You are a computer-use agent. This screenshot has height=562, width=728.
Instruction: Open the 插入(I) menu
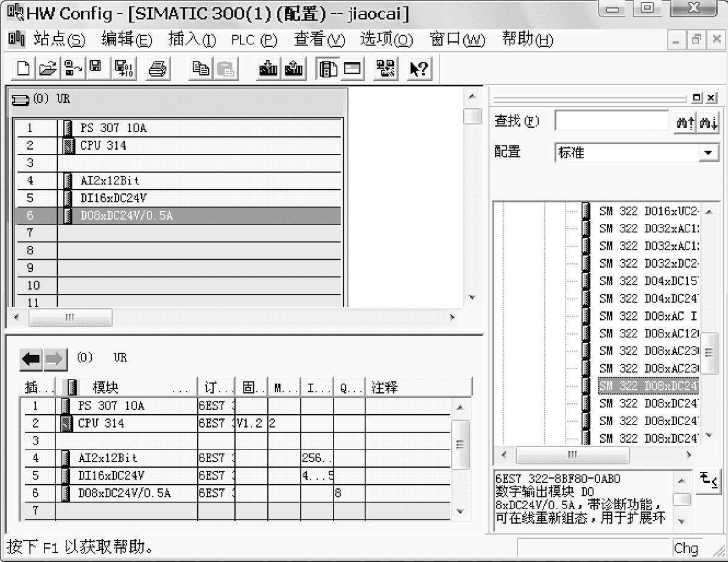tap(192, 40)
